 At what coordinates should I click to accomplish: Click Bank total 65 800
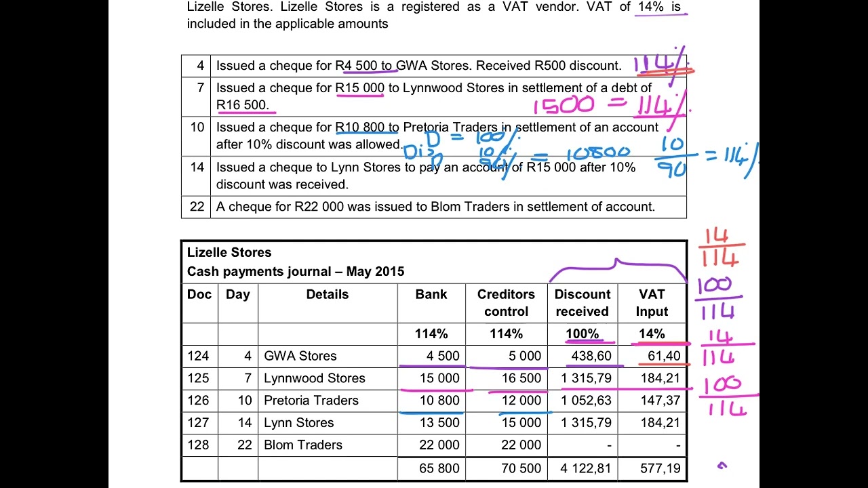tap(439, 468)
